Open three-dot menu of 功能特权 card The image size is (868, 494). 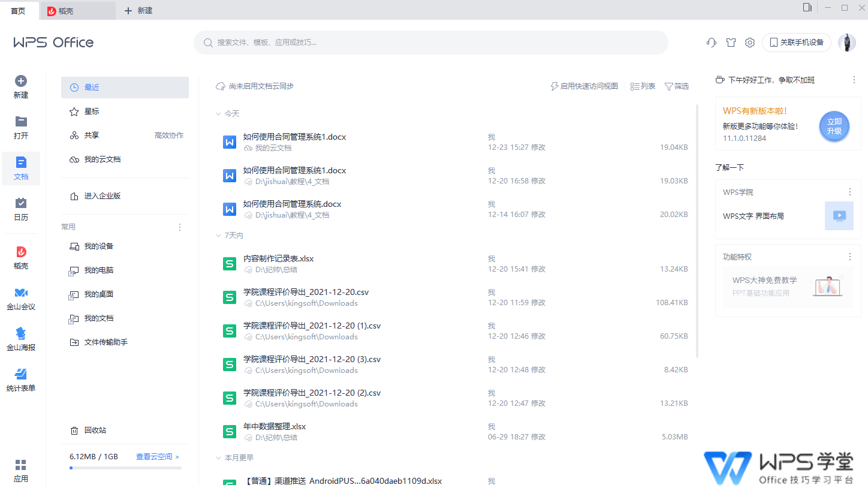coord(849,257)
